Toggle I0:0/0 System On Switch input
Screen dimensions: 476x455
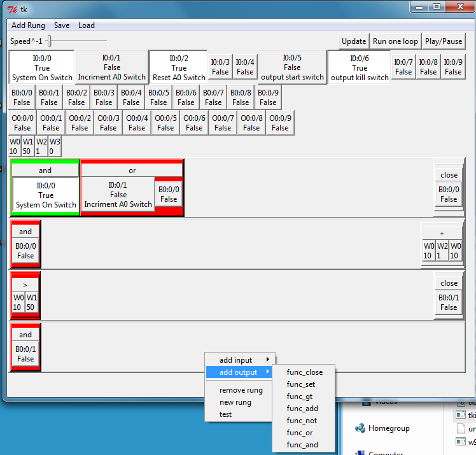42,67
